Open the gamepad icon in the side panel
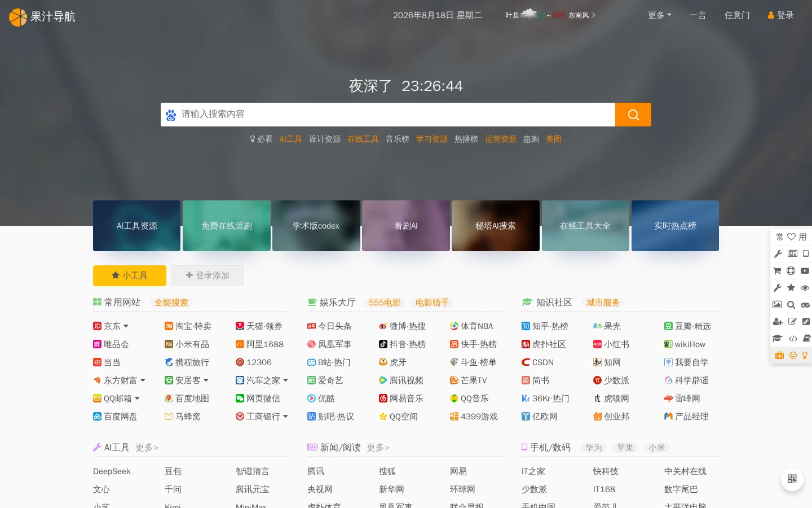 click(805, 305)
